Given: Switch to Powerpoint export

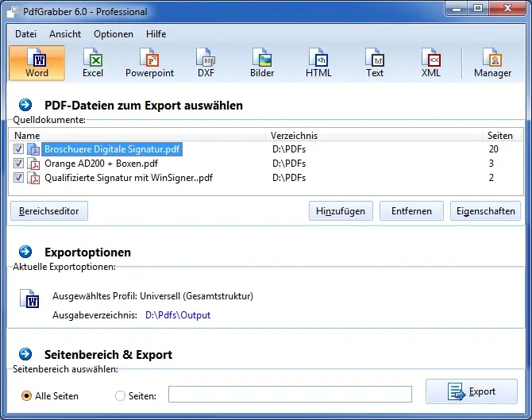Looking at the screenshot, I should click(149, 63).
